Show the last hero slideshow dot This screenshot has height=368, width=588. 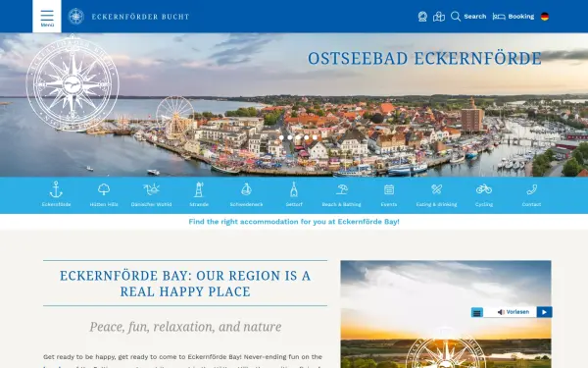[315, 137]
